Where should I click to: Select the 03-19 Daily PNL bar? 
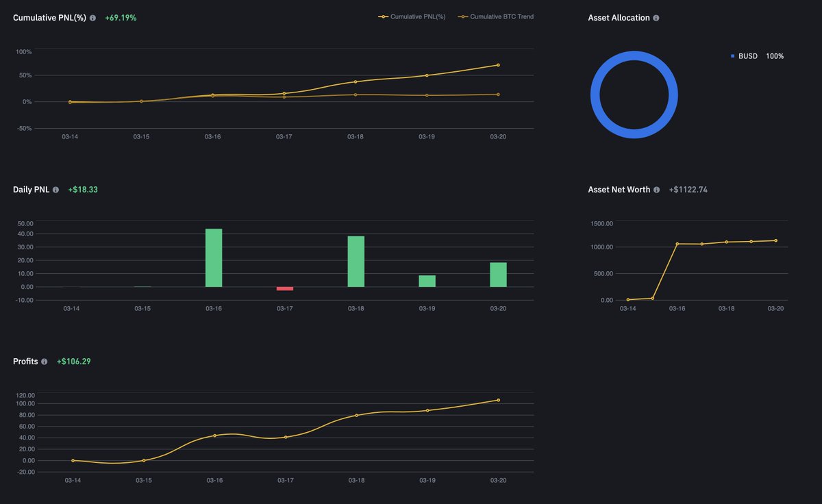point(427,281)
